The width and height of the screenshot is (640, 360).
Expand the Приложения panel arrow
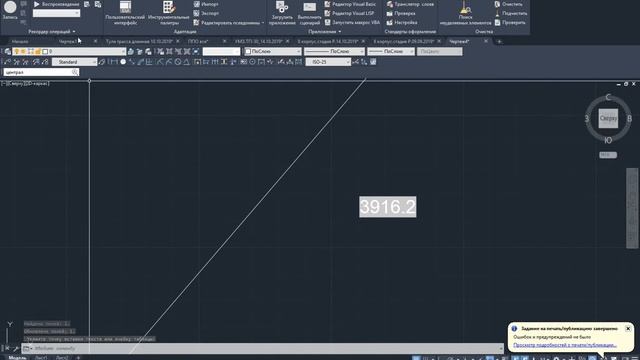pyautogui.click(x=340, y=31)
